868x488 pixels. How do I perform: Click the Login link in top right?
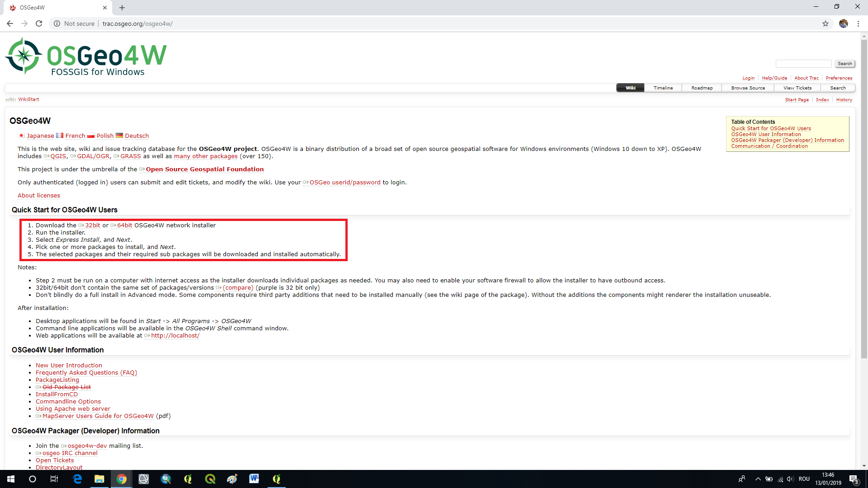(x=748, y=77)
